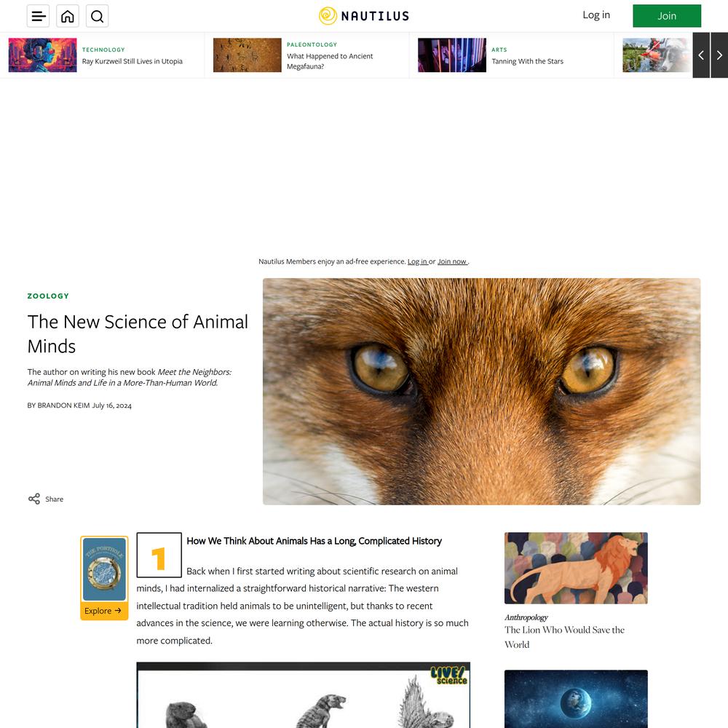
Task: Go to the home page icon
Action: pos(67,16)
